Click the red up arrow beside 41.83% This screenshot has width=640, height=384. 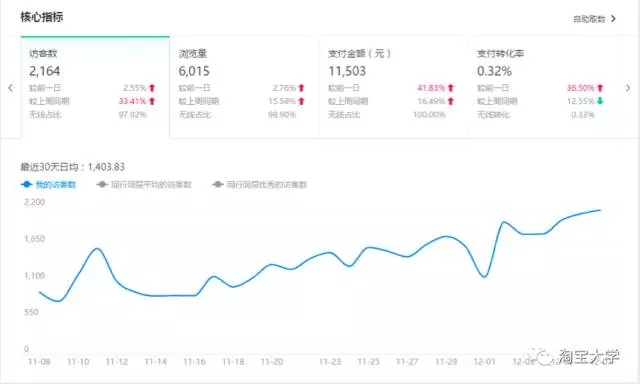(451, 88)
